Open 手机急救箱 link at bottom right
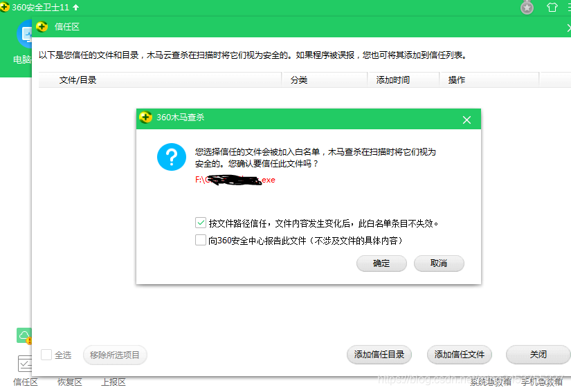 click(x=542, y=382)
